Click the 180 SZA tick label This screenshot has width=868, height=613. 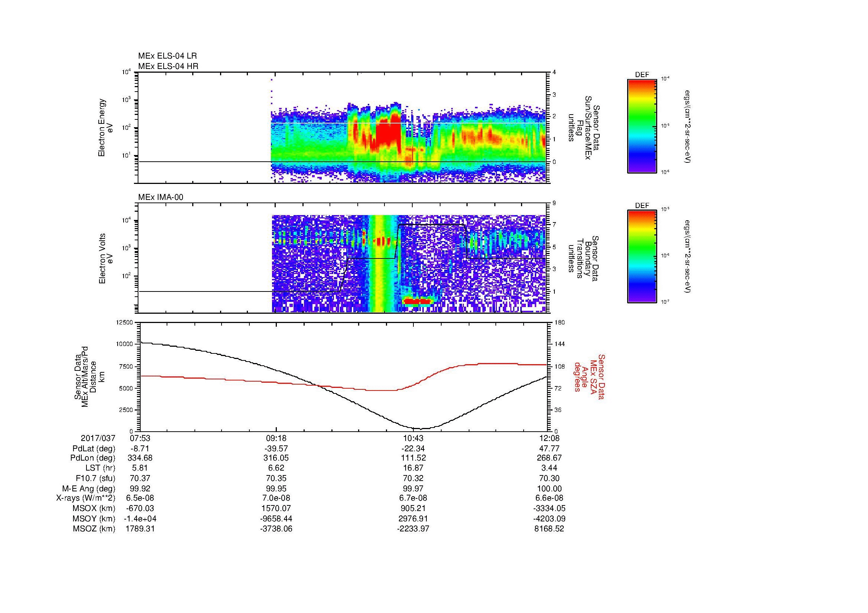coord(560,322)
